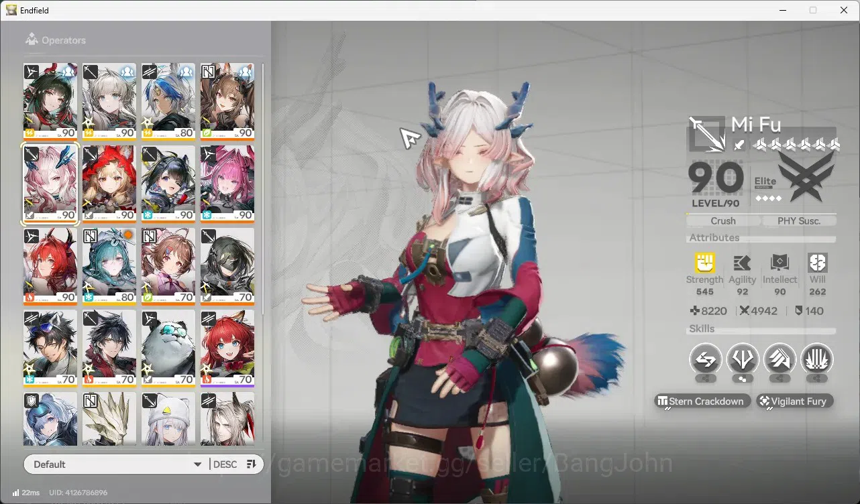Image resolution: width=860 pixels, height=504 pixels.
Task: Click the small badge under the second skill
Action: [743, 379]
